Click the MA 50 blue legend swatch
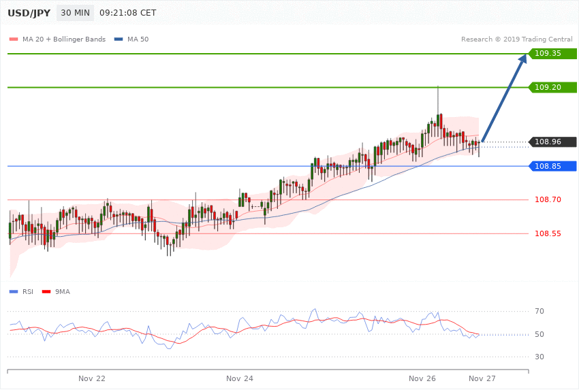This screenshot has width=579, height=392. (x=119, y=39)
